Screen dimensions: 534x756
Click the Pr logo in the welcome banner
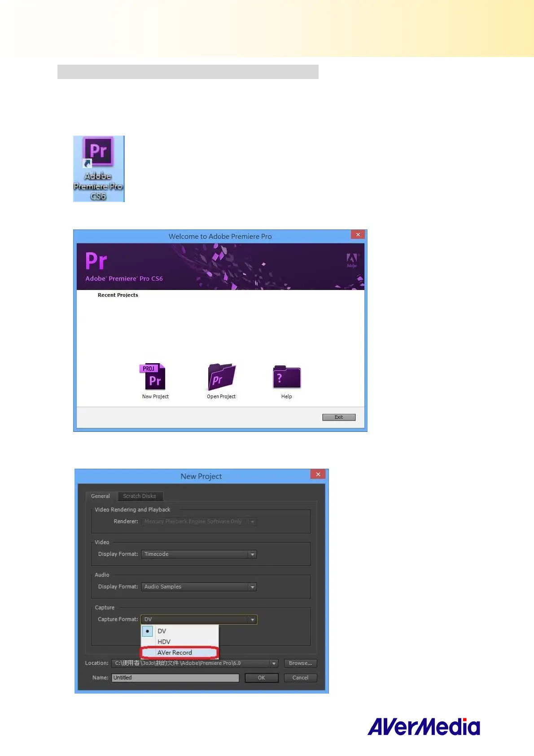point(96,261)
